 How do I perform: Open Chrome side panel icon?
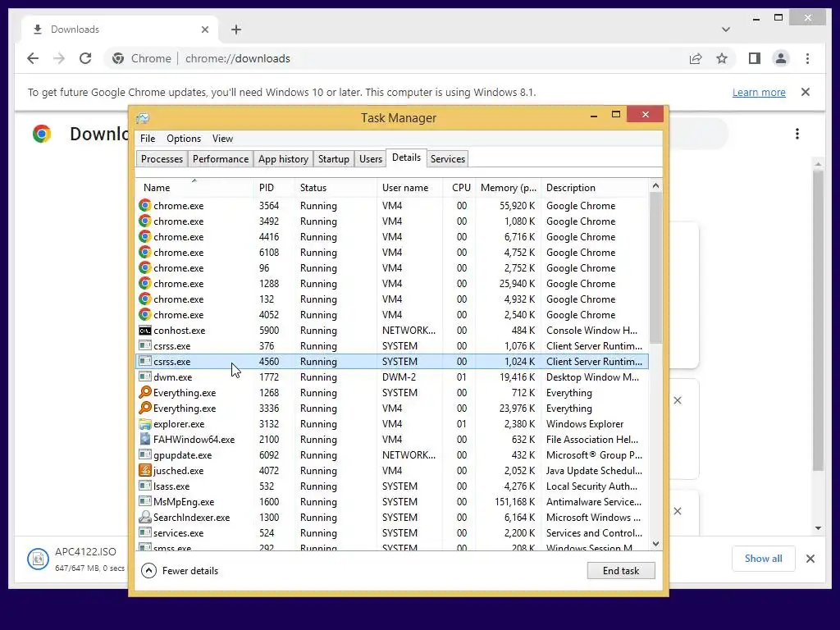click(x=755, y=58)
